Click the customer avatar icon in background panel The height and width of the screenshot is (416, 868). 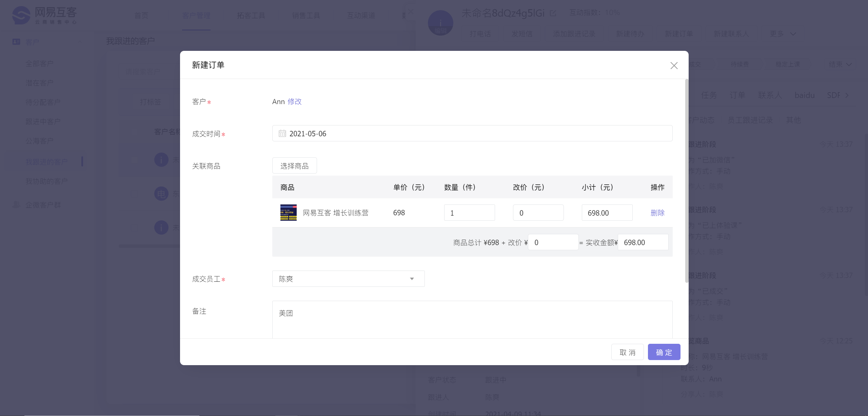(440, 23)
